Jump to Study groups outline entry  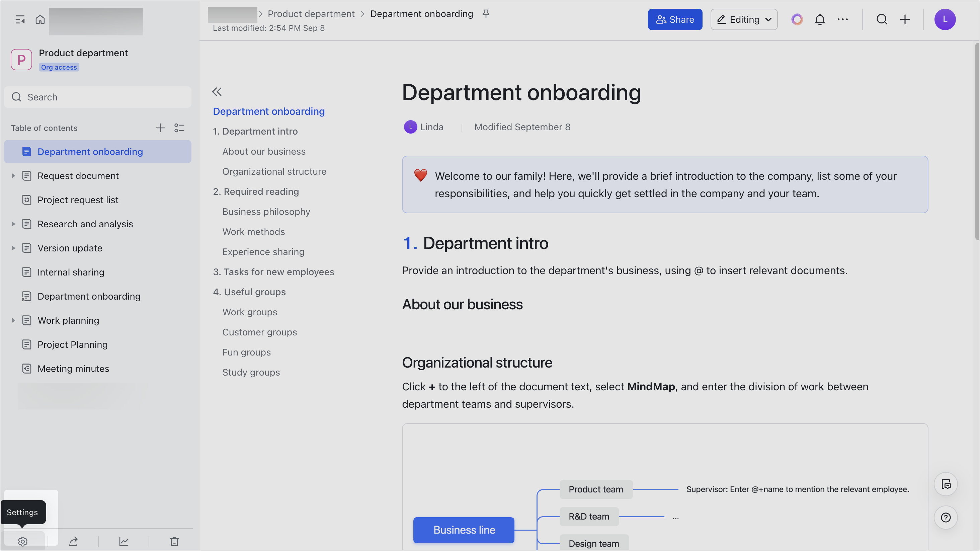(251, 373)
